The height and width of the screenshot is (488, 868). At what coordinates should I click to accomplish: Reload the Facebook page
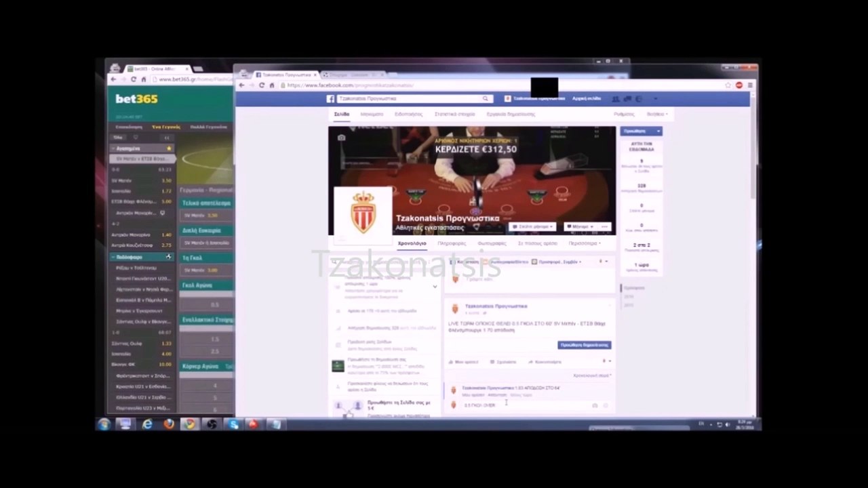262,85
